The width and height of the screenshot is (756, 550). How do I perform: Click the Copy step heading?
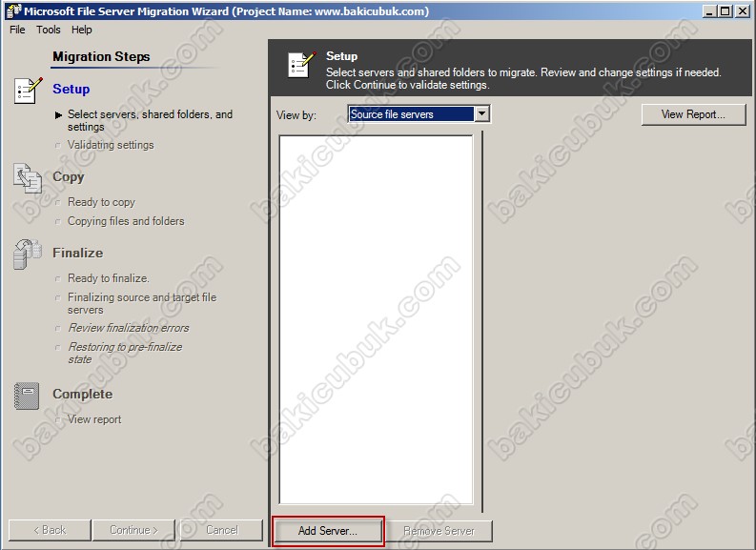[69, 177]
